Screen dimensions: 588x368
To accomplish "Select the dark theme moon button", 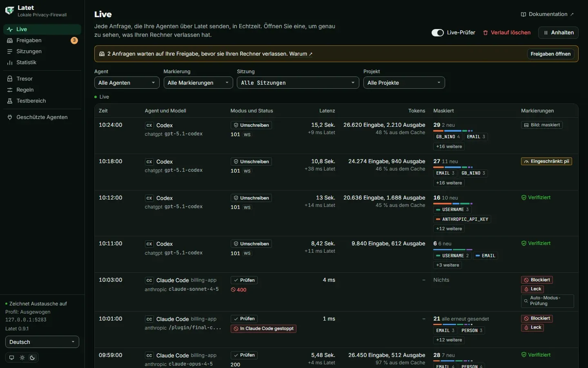I will click(x=33, y=358).
